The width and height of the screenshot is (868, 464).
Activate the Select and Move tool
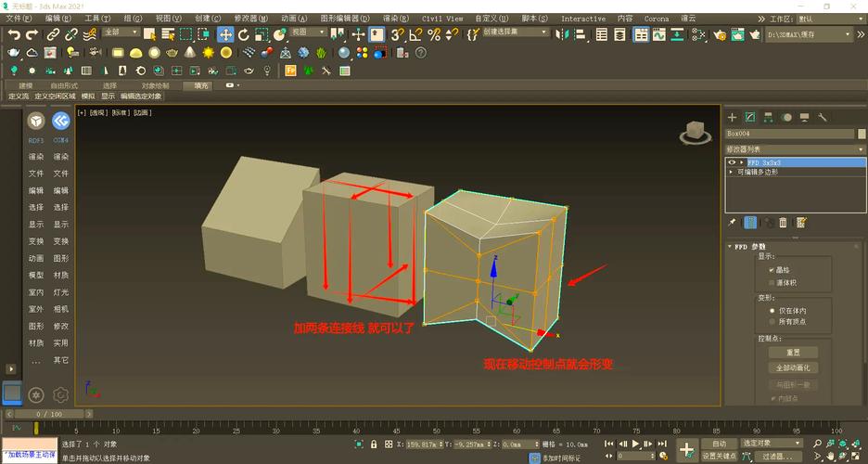[225, 34]
